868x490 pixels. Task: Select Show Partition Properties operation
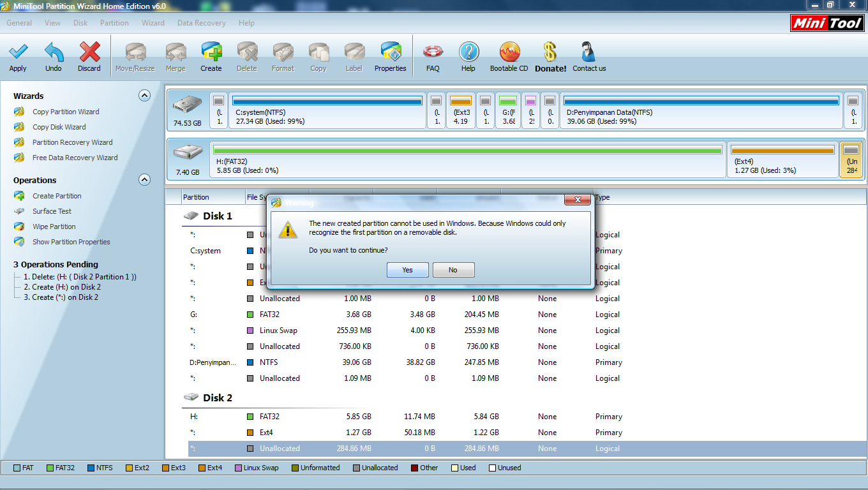(71, 242)
